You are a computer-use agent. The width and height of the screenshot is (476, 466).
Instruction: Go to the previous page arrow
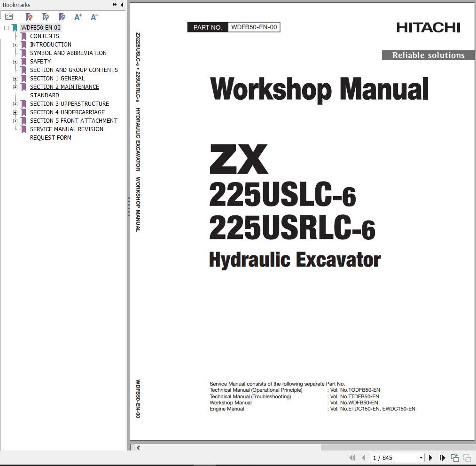(x=364, y=458)
